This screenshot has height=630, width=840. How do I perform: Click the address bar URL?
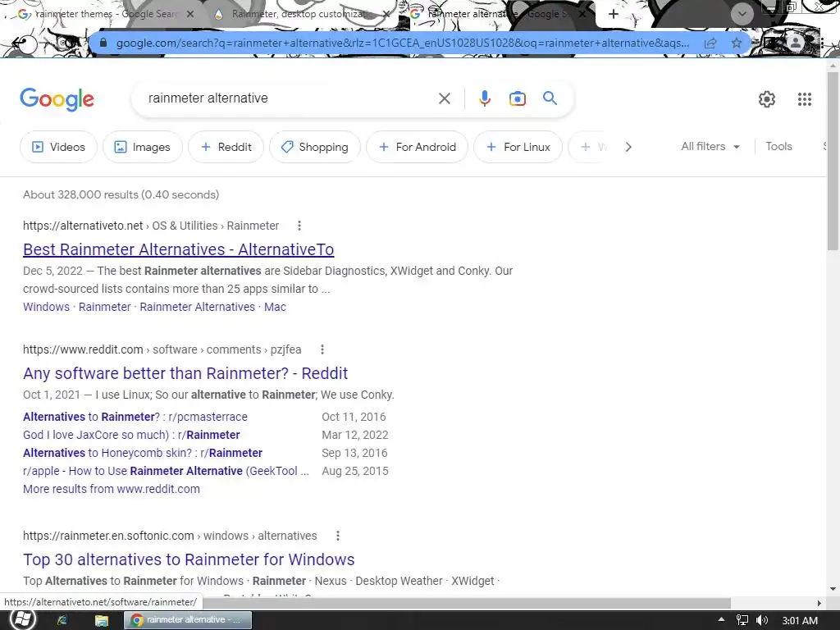tap(402, 43)
